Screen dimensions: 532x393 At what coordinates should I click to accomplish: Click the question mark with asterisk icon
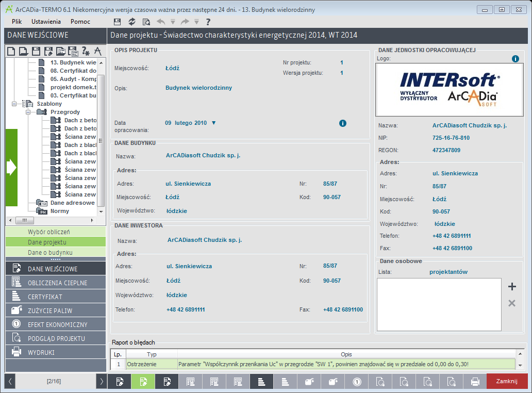pyautogui.click(x=86, y=51)
